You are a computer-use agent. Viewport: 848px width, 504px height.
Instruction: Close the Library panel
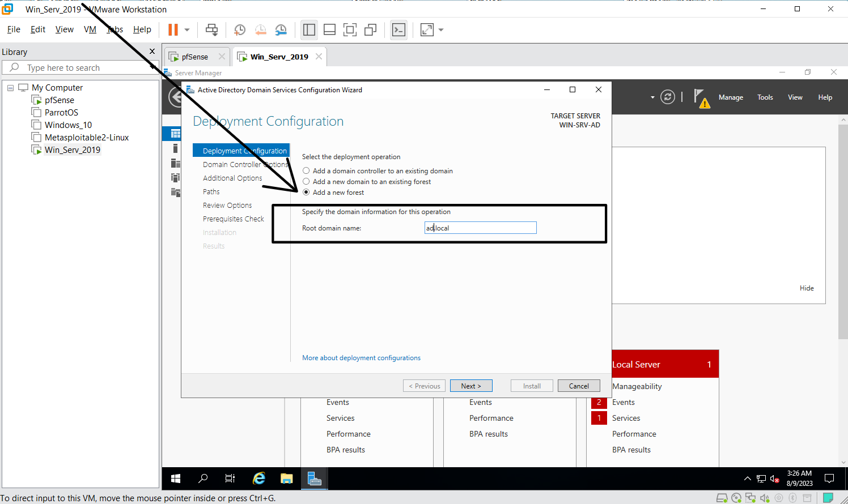(x=152, y=52)
